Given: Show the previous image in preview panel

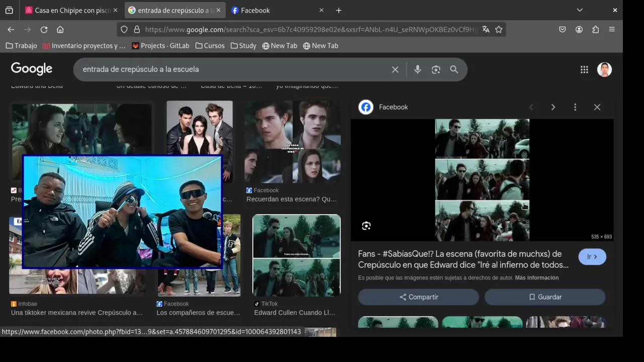Looking at the screenshot, I should click(531, 107).
